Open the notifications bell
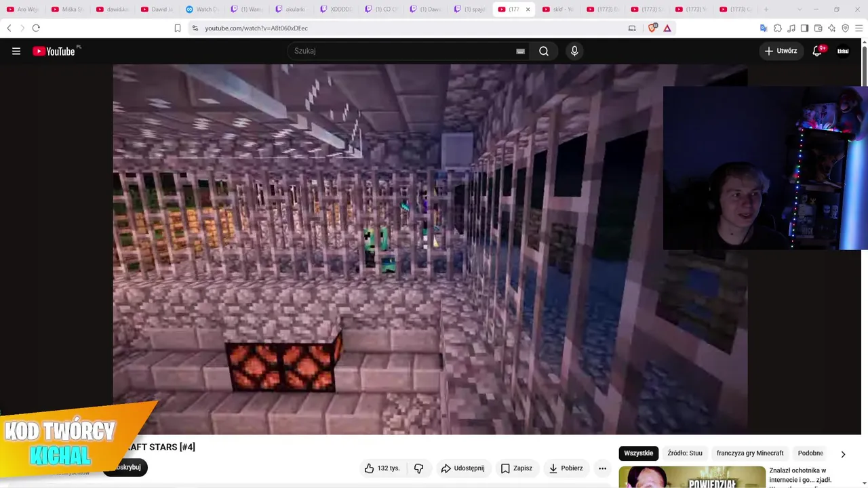 pyautogui.click(x=817, y=51)
